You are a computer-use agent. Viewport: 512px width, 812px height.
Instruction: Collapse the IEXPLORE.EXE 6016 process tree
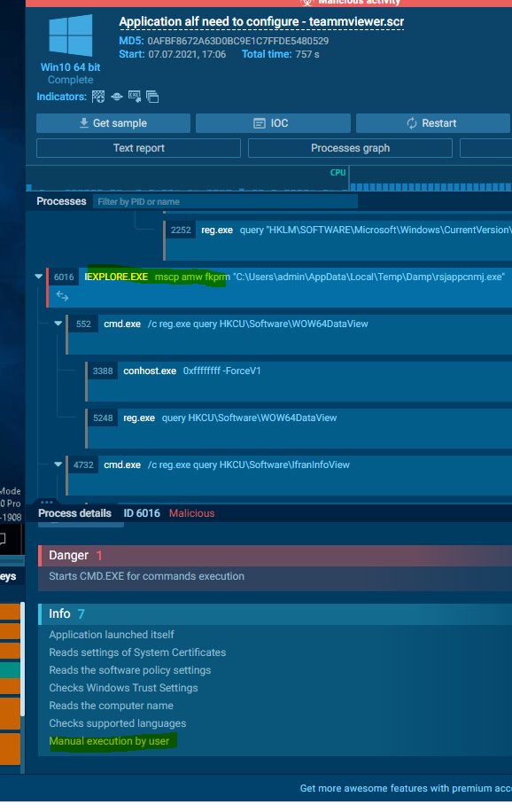pos(39,277)
